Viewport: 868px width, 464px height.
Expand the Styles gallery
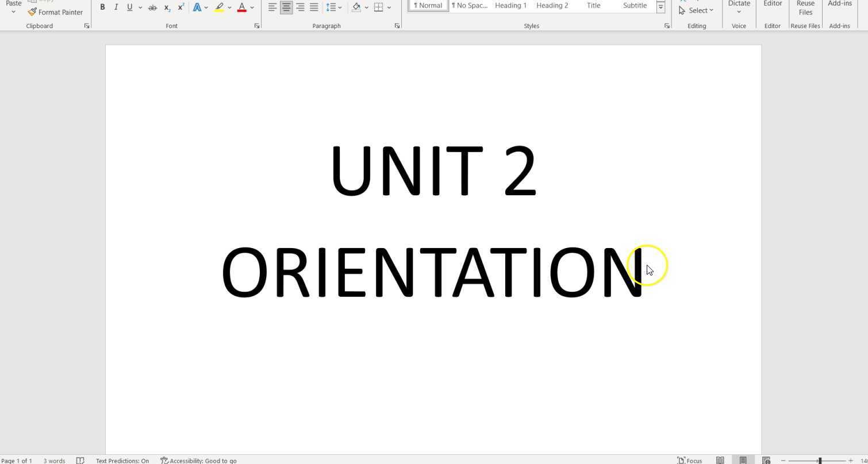pos(660,7)
